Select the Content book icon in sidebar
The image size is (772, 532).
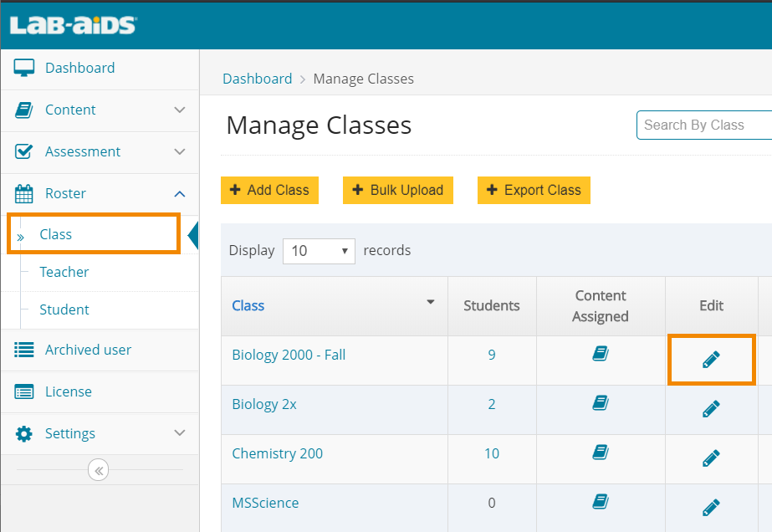(x=23, y=110)
